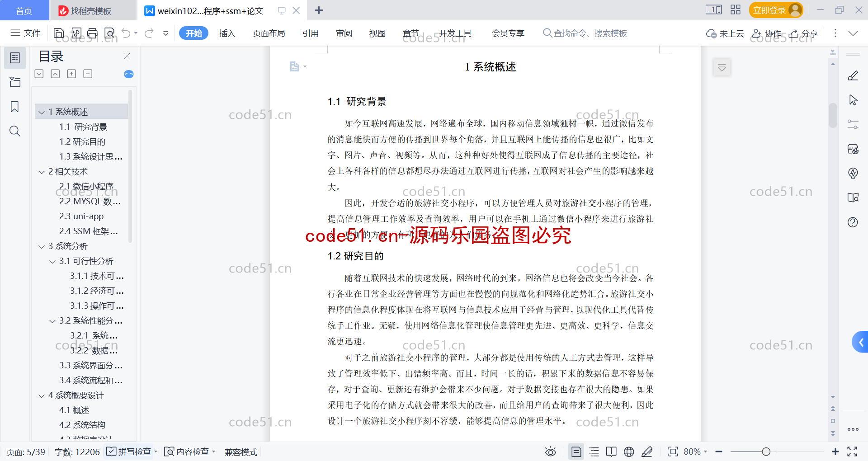This screenshot has height=461, width=868.
Task: Open the outline panel icon in sidebar
Action: (15, 58)
